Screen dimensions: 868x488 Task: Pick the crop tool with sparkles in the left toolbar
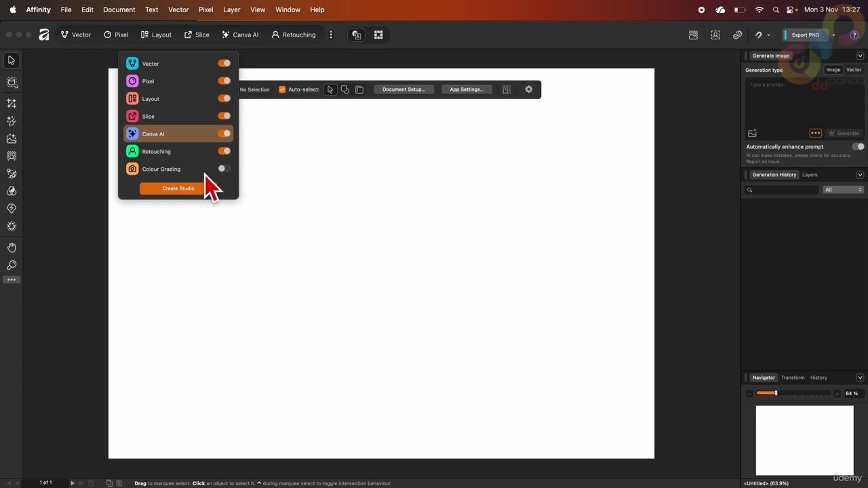(12, 104)
